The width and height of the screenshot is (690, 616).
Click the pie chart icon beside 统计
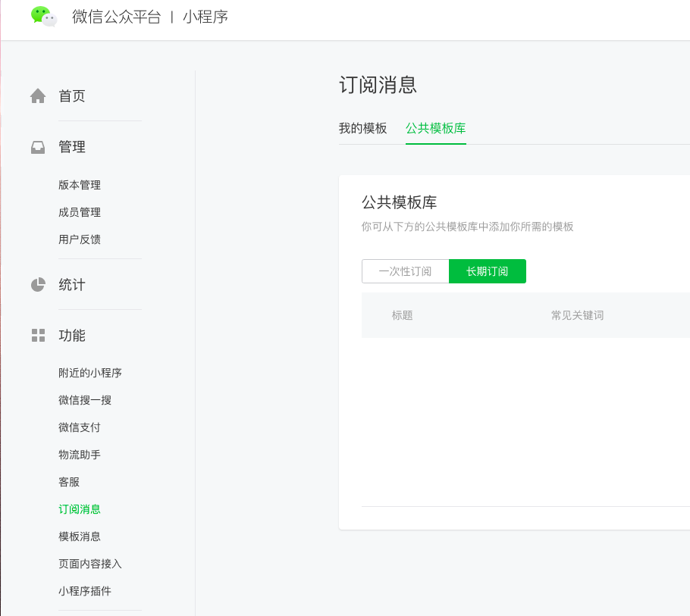point(37,284)
